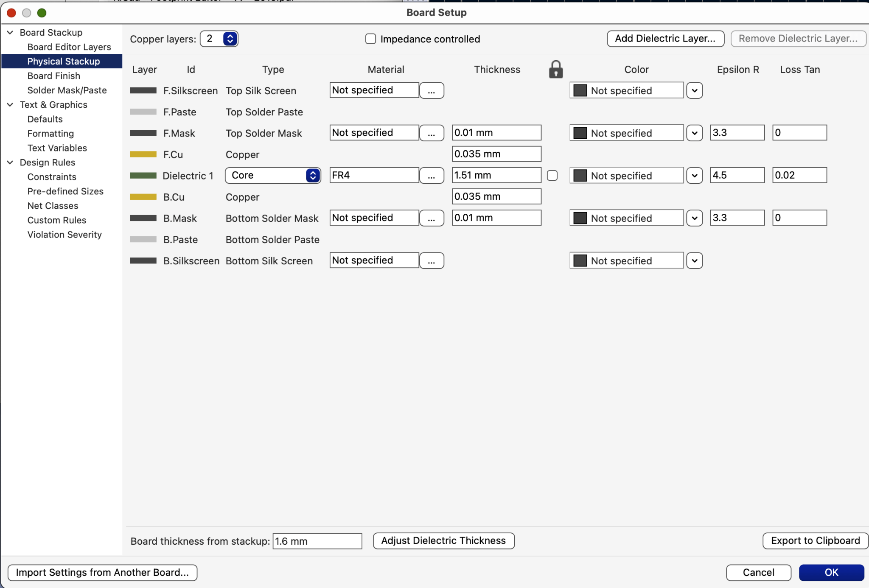Click Export to Clipboard button
The height and width of the screenshot is (588, 869).
(x=815, y=540)
